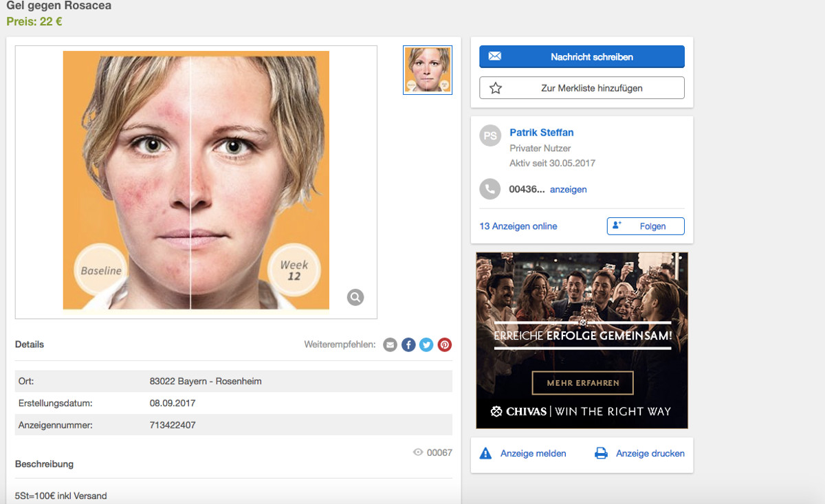Share listing on Facebook
Screen dimensions: 825x504
408,344
